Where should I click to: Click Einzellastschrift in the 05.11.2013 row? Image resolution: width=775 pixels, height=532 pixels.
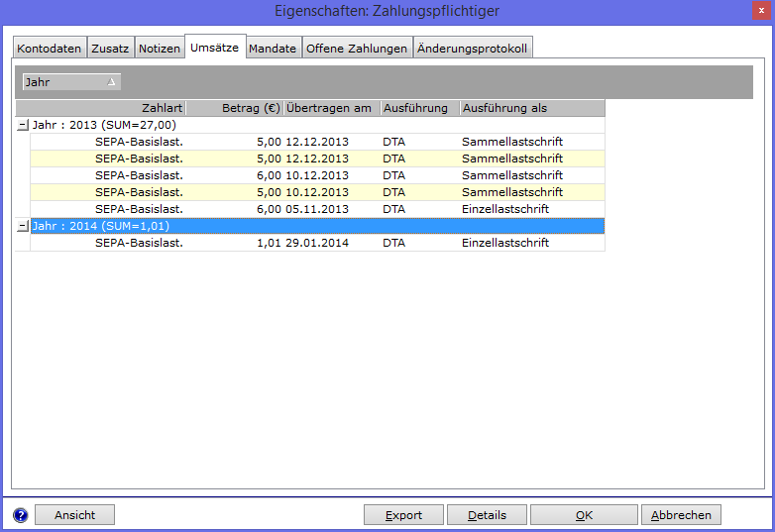point(505,209)
